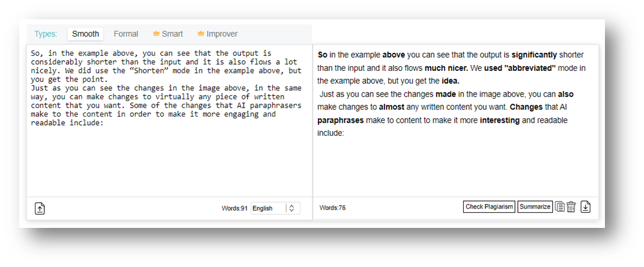
Task: Click the bold word "paraphrases" in output
Action: (x=341, y=121)
